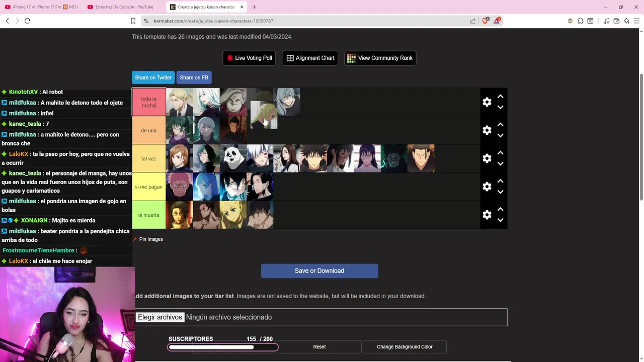Screen dimensions: 644x362
Task: Close the tiermaker browser tab
Action: click(x=242, y=7)
